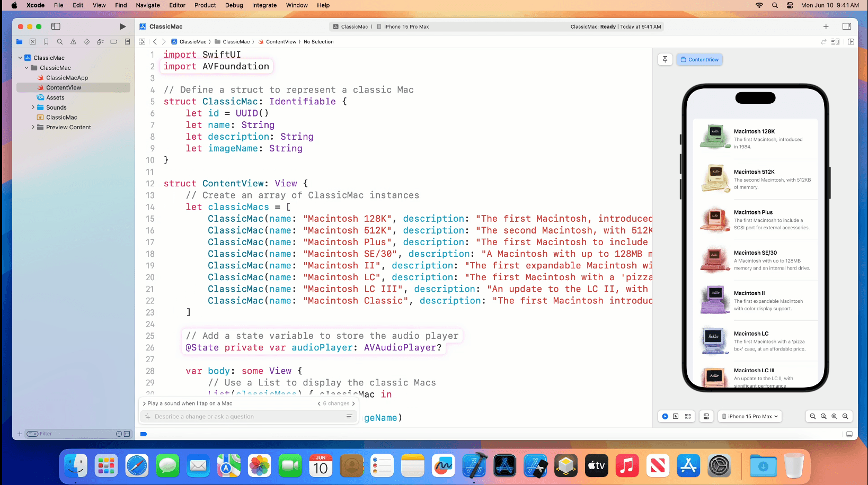Show the Issue navigator warning triangle

click(73, 41)
